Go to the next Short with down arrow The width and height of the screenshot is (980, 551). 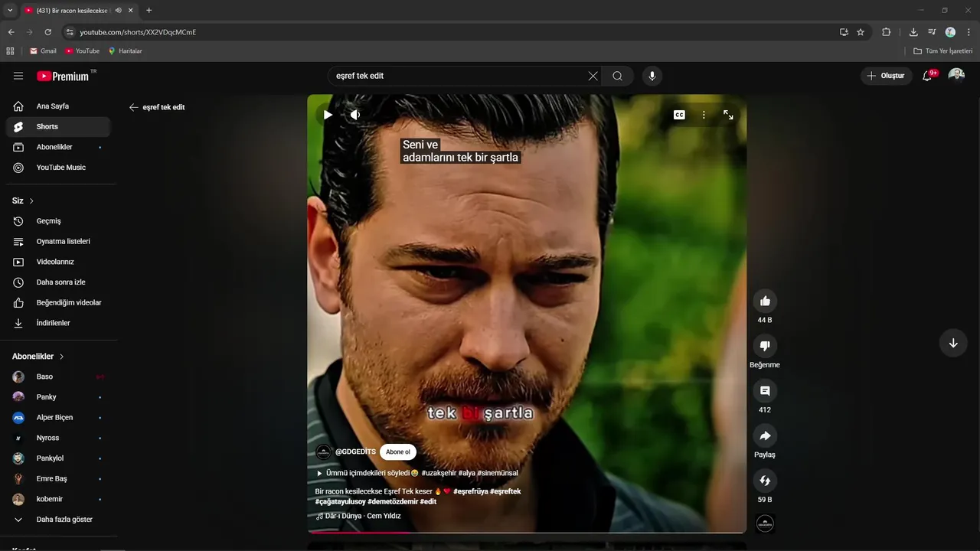[x=953, y=343]
